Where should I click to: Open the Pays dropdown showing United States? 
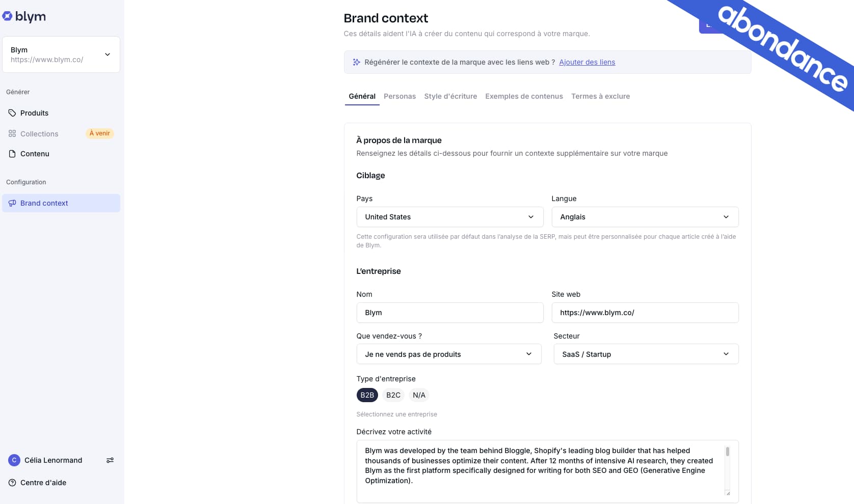click(449, 216)
